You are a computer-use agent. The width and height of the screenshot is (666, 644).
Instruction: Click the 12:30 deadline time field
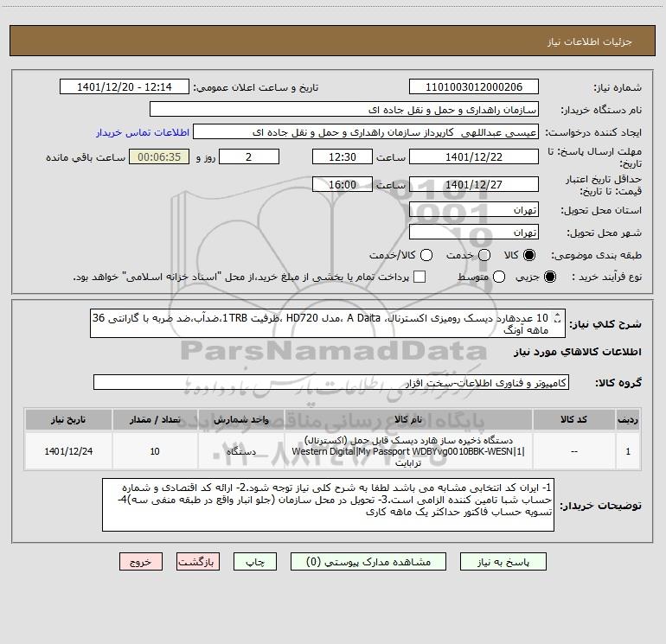(x=343, y=156)
